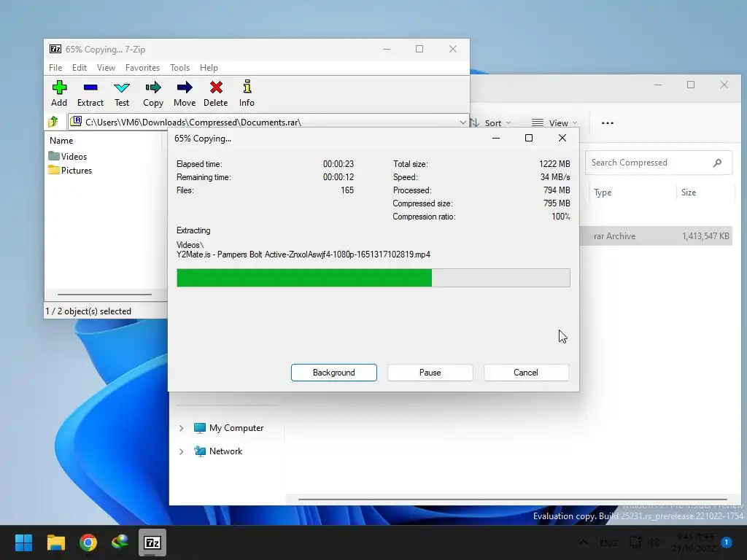Click the up-folder arrow icon beside address bar
Screen dimensions: 747x560
point(53,122)
